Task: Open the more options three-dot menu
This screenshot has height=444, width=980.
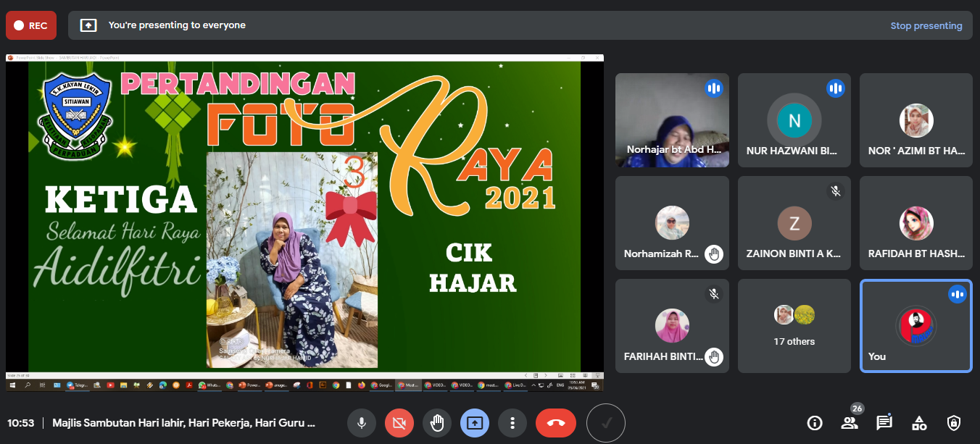Action: [512, 422]
